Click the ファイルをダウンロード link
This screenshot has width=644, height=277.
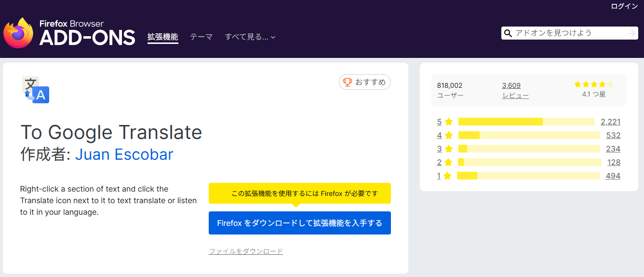246,251
